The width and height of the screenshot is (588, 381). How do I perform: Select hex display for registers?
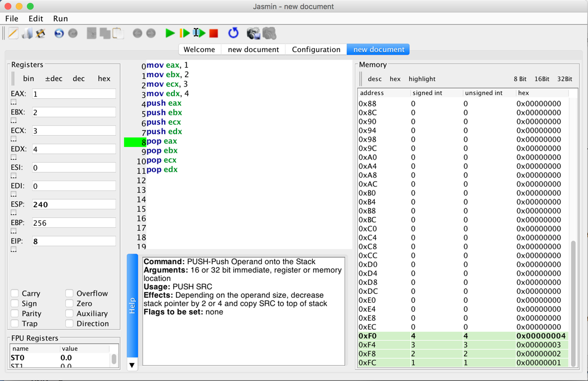pos(104,79)
